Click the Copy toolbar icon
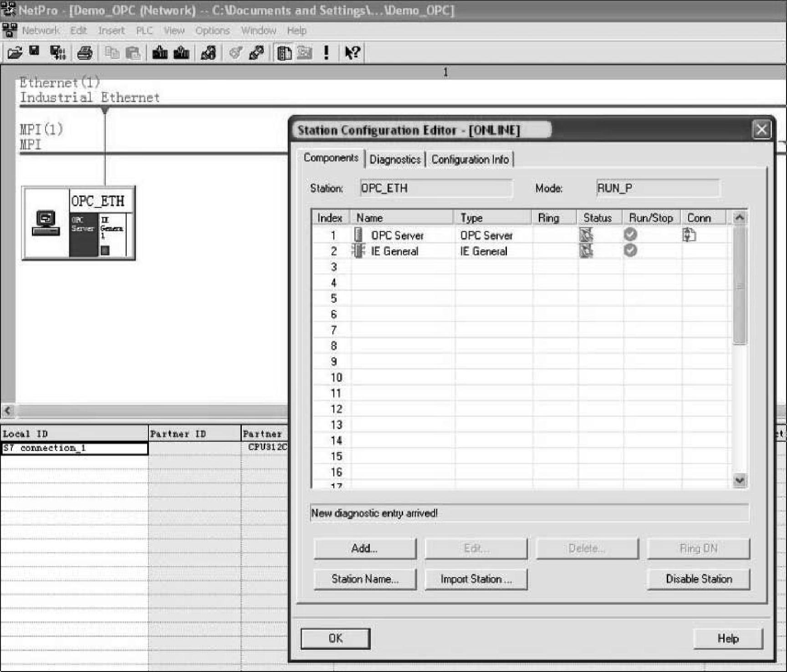 (x=112, y=53)
